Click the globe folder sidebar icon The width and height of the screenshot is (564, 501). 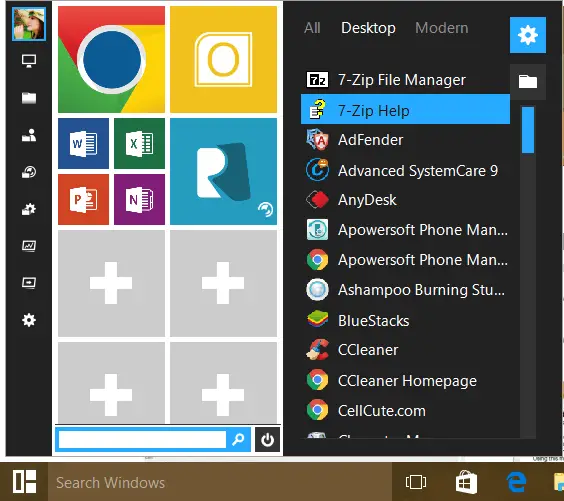[x=29, y=172]
